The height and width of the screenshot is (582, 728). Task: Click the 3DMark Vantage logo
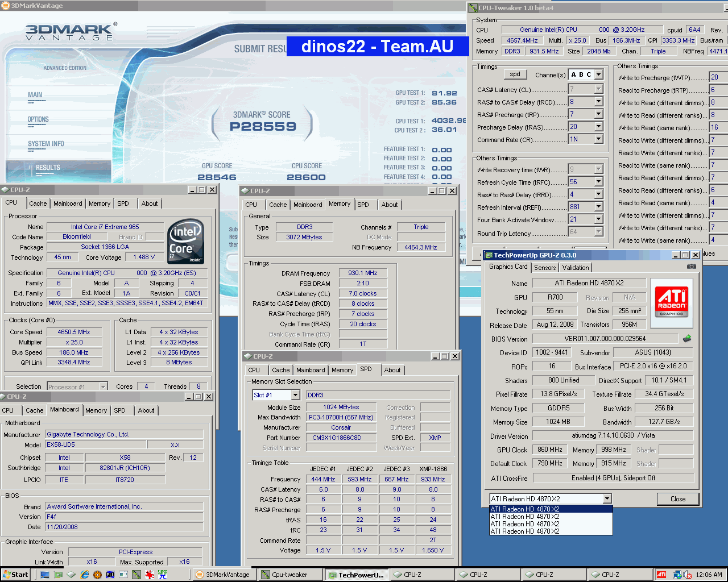pyautogui.click(x=71, y=32)
